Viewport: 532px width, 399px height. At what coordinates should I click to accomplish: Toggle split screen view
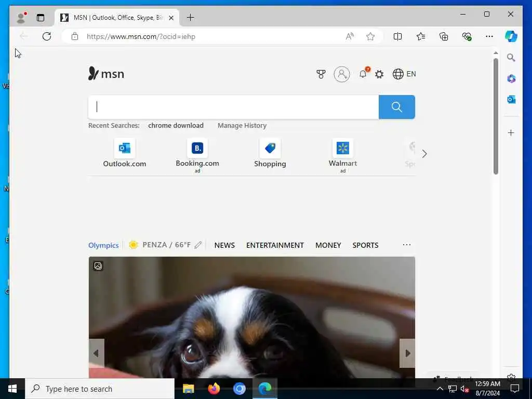pyautogui.click(x=397, y=36)
